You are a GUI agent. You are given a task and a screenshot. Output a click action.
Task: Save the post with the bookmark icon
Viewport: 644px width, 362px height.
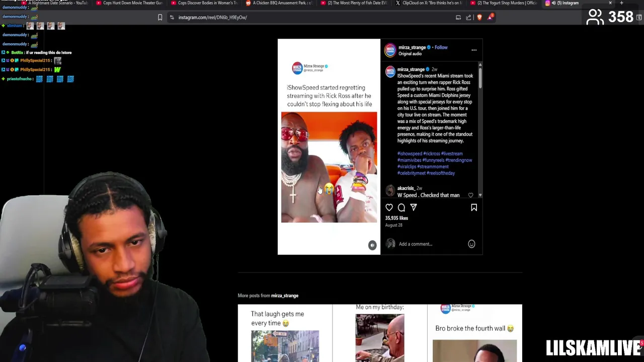pyautogui.click(x=474, y=207)
